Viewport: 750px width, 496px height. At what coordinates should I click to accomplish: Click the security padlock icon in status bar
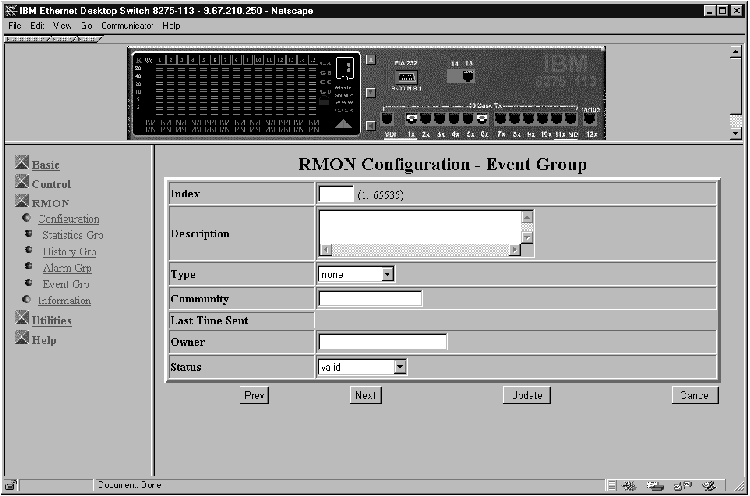coord(11,485)
